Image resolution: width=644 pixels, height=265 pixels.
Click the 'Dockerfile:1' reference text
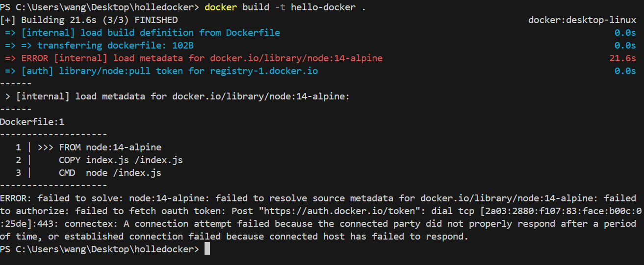click(32, 122)
